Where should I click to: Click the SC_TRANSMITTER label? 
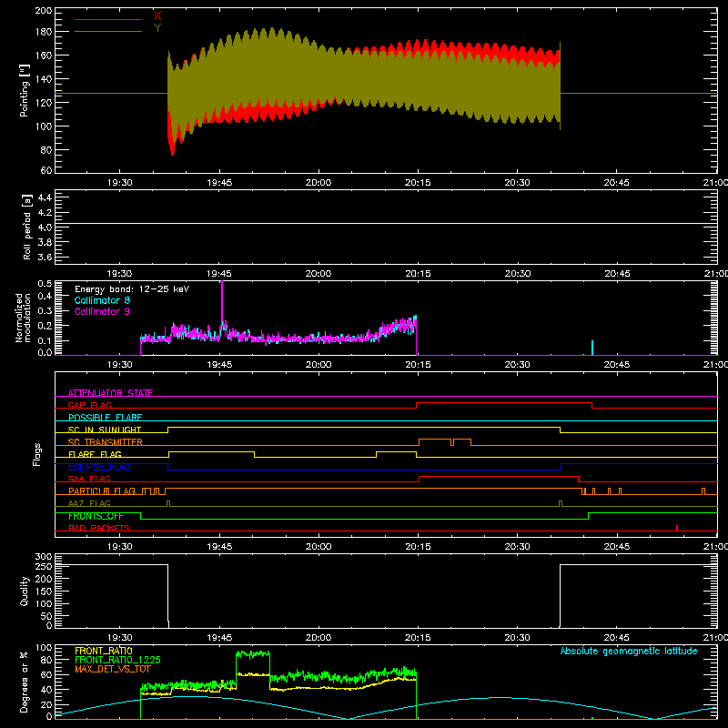pyautogui.click(x=106, y=442)
